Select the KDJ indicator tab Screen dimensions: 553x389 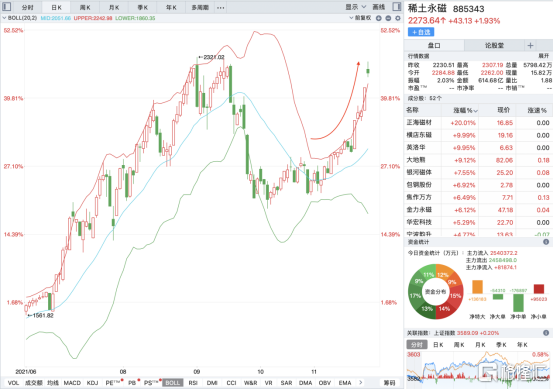pyautogui.click(x=92, y=383)
